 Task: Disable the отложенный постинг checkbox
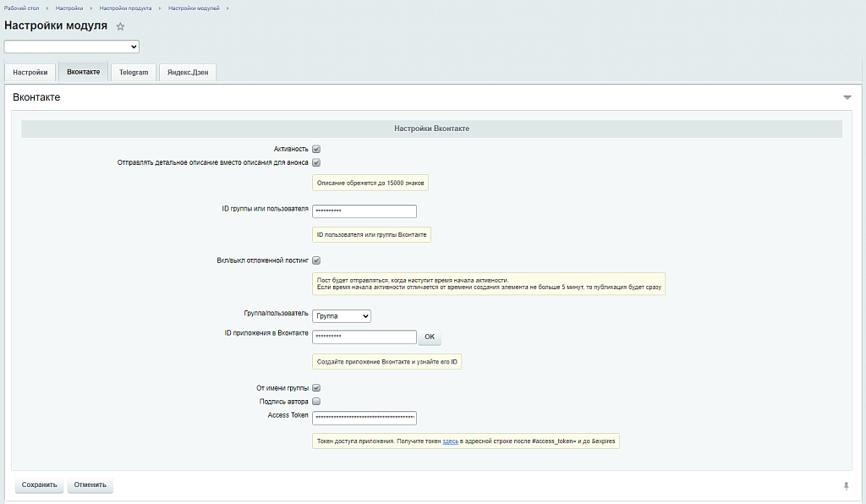[x=316, y=260]
